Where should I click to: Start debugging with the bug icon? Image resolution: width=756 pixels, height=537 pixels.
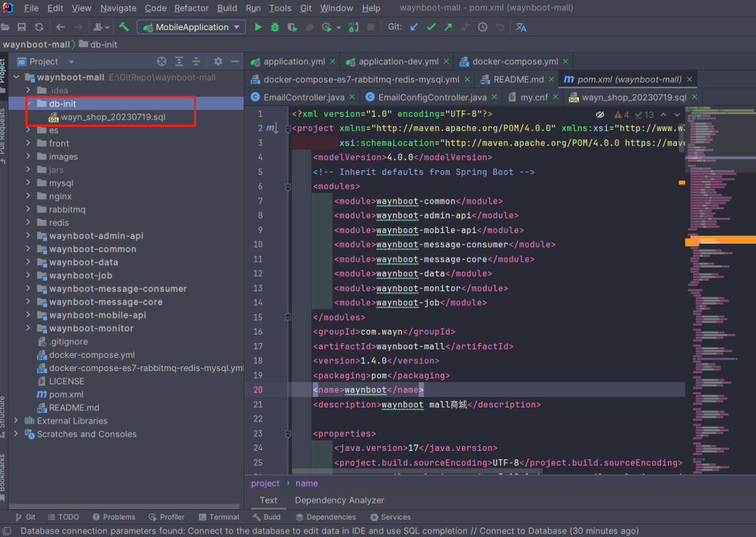275,27
